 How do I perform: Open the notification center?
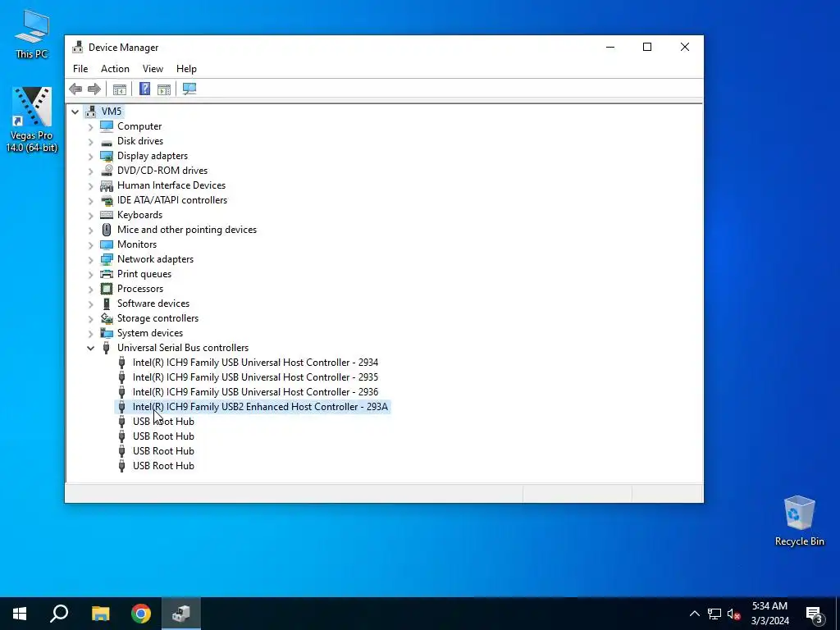pyautogui.click(x=815, y=614)
